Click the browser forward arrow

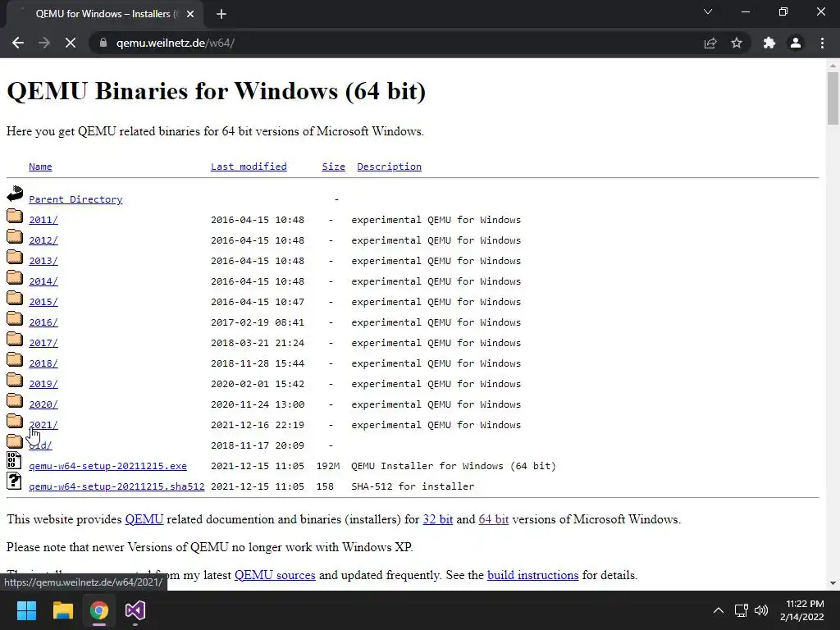click(44, 43)
